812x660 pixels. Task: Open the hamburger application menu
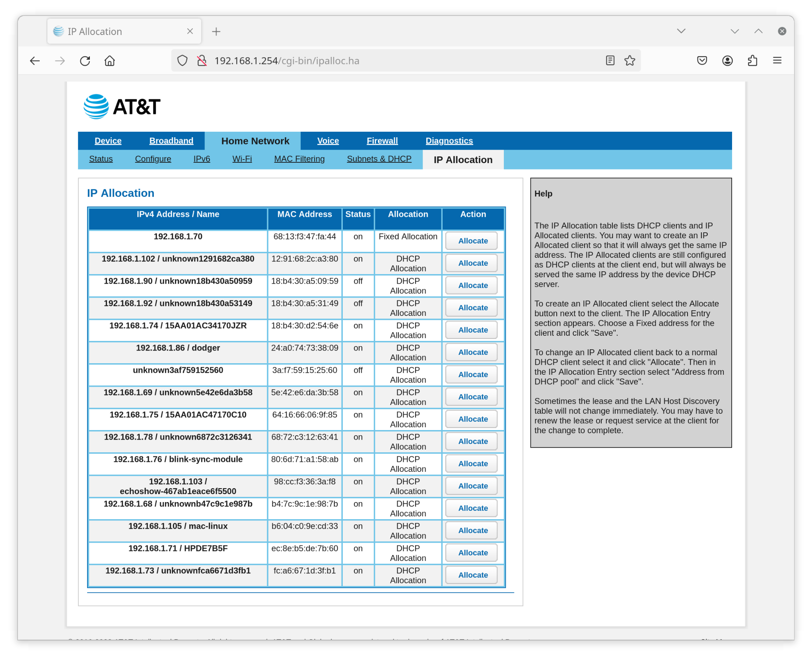click(x=777, y=60)
